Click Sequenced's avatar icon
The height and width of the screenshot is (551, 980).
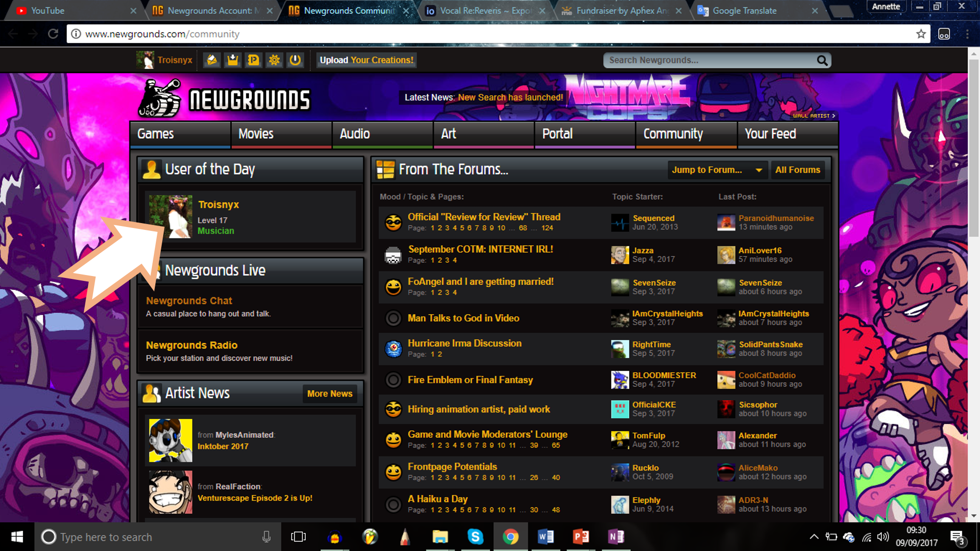(x=620, y=223)
